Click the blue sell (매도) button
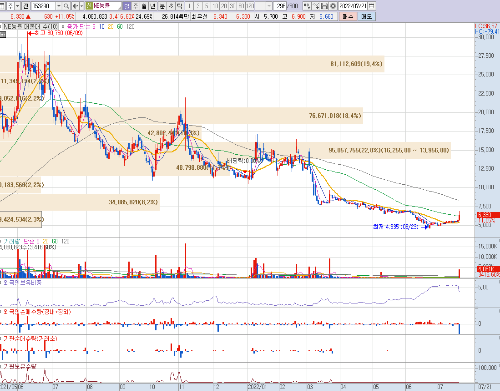Screen dimensions: 500x391 click(367, 16)
